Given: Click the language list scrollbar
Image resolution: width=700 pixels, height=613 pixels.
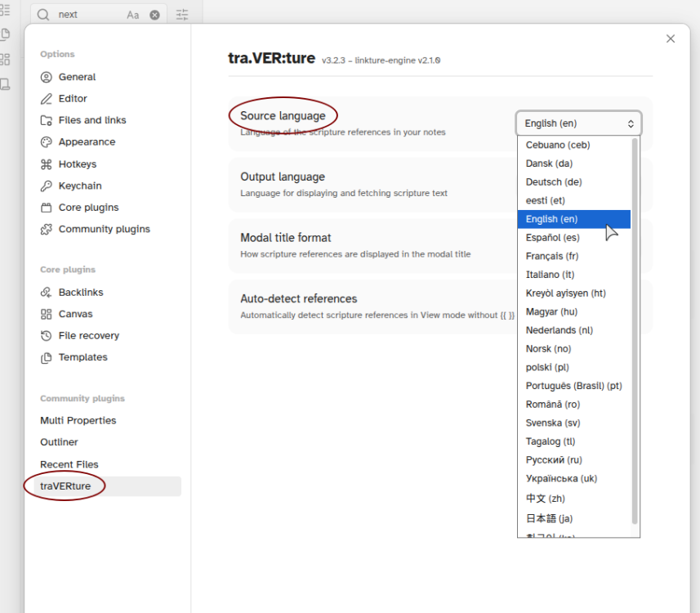Looking at the screenshot, I should [635, 331].
